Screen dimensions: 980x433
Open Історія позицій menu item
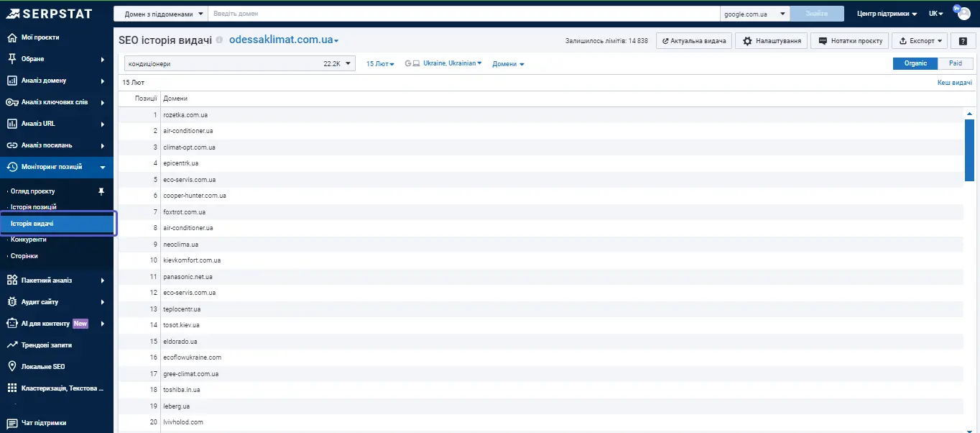point(33,207)
